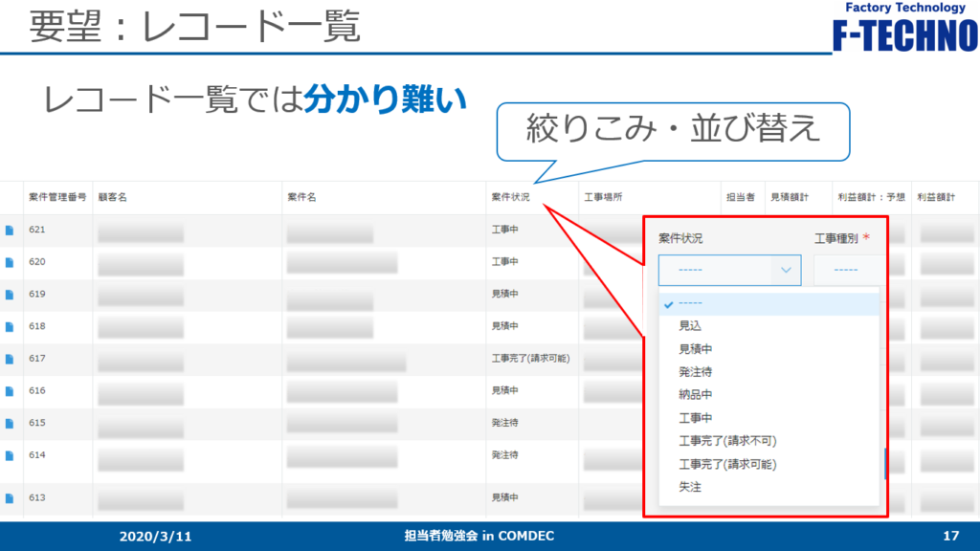The image size is (980, 551).
Task: Click 工事完了(請求可能) status in row 617
Action: tap(530, 359)
